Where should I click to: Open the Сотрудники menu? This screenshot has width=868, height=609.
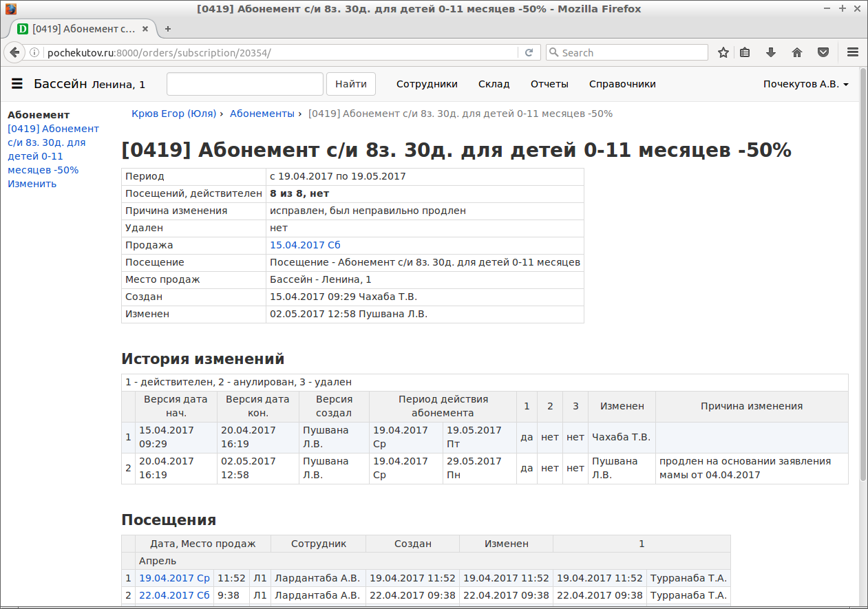coord(427,84)
